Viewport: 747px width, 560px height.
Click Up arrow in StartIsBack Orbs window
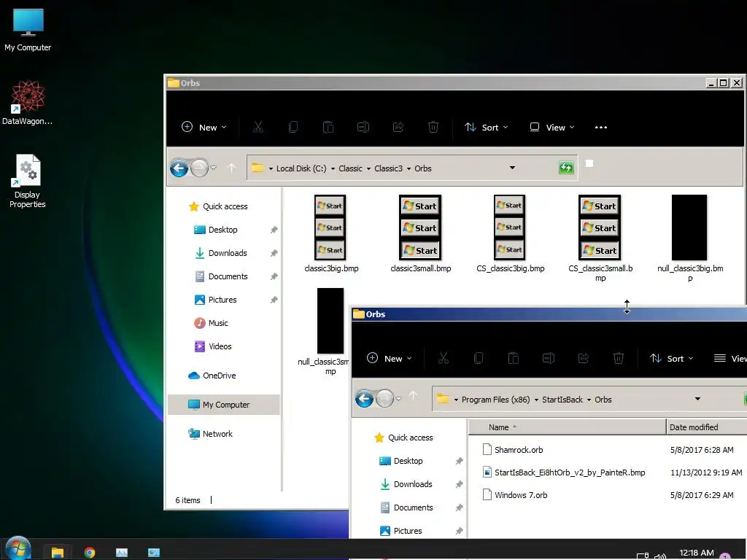pos(413,395)
